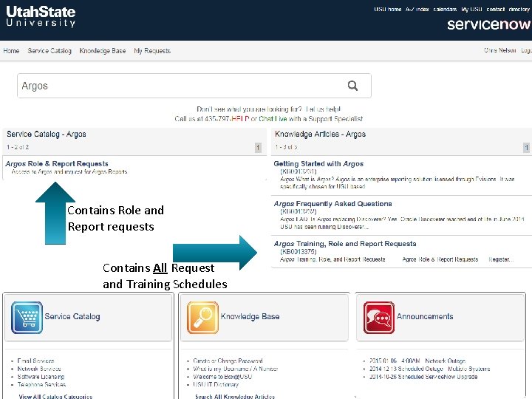Open the Service Catalog shopping cart icon

click(27, 318)
